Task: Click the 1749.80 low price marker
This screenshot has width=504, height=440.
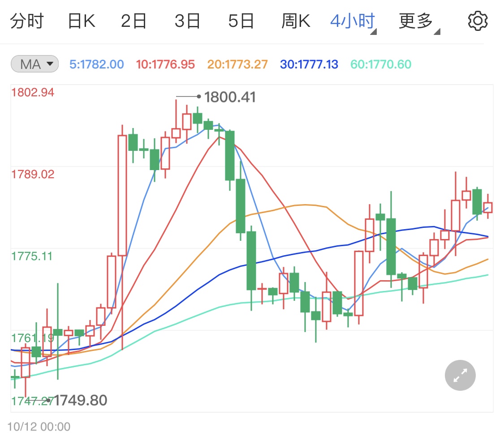Action: pos(81,400)
